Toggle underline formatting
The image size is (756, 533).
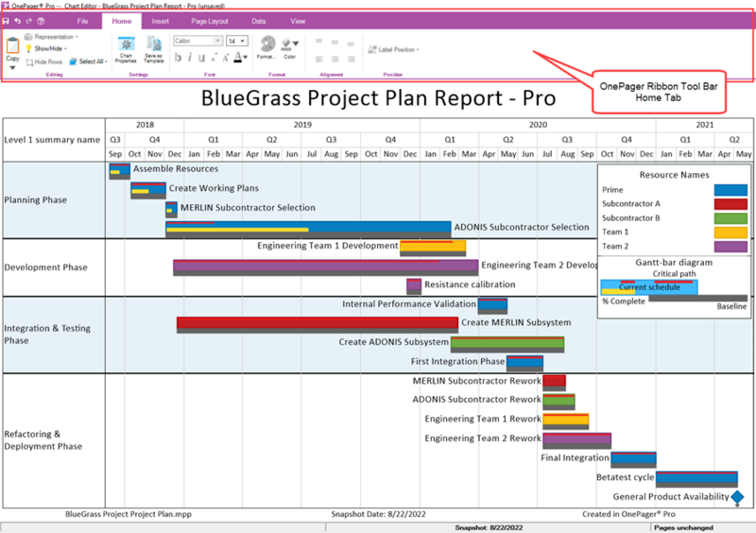point(201,58)
